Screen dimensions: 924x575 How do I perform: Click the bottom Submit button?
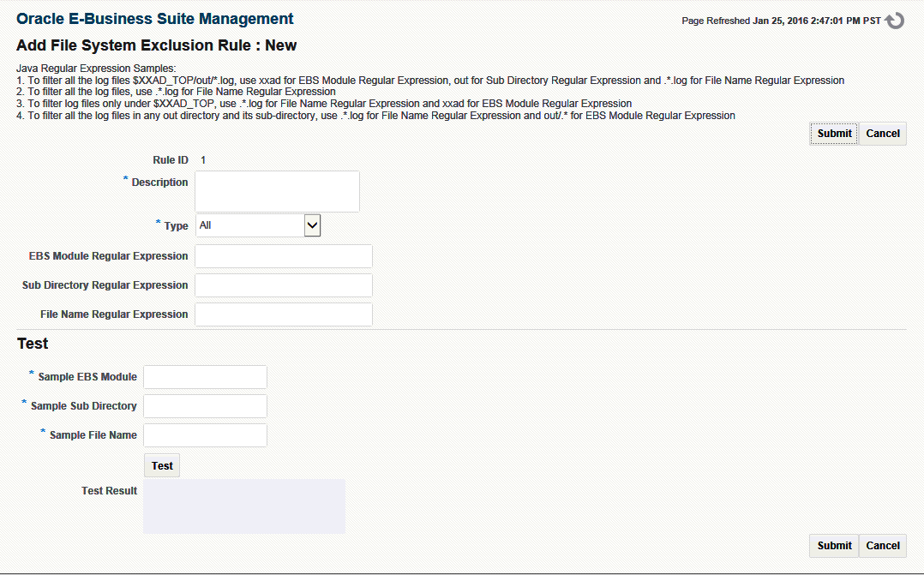pyautogui.click(x=834, y=546)
